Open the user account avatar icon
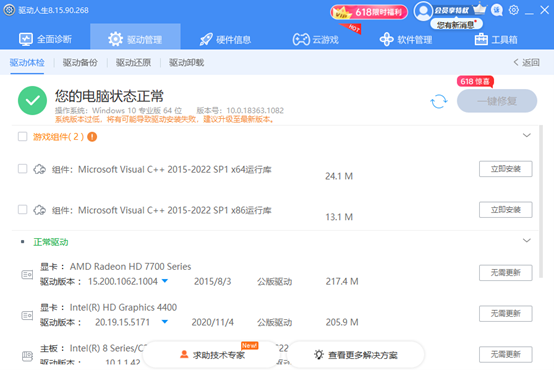This screenshot has width=554, height=370. click(423, 11)
